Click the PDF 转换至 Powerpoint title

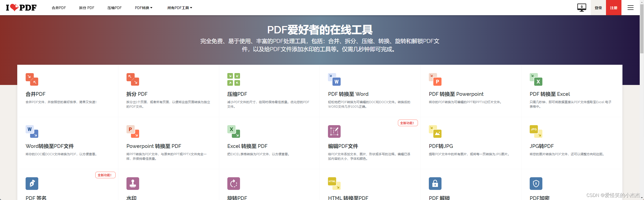tap(456, 94)
